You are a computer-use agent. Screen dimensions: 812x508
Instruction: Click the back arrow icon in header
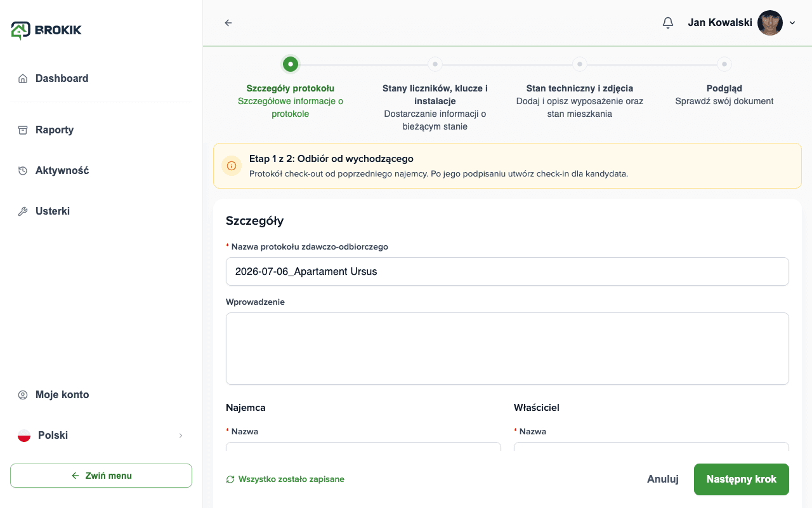(x=228, y=23)
